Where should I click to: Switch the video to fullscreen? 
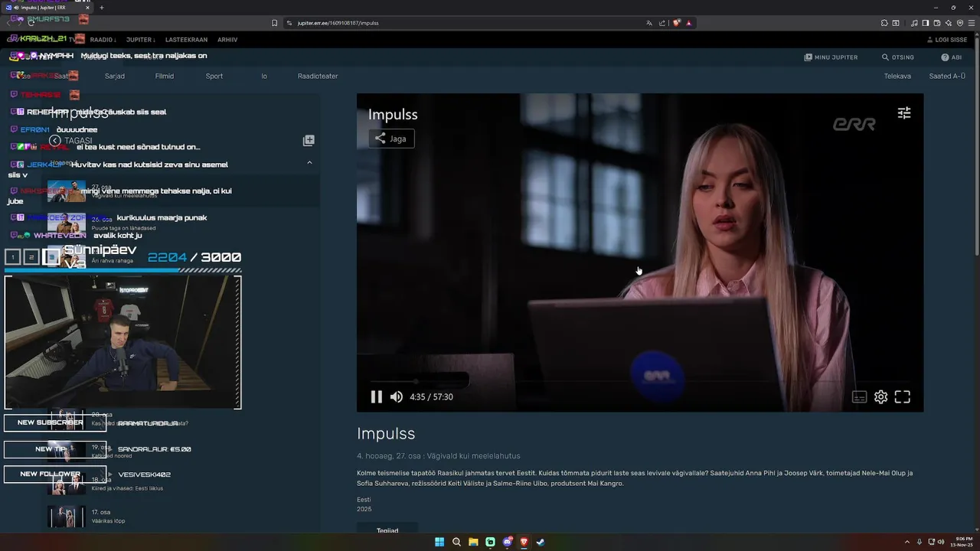click(903, 397)
